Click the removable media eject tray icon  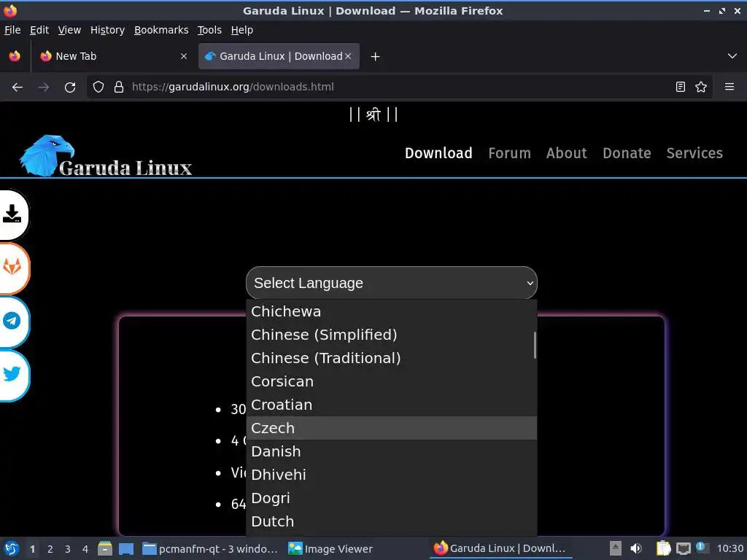[615, 548]
